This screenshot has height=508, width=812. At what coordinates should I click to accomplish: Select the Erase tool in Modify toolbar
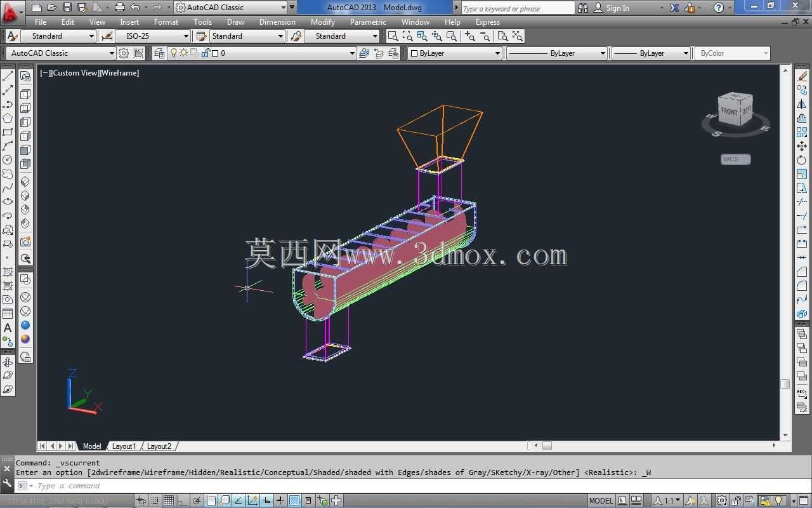pyautogui.click(x=802, y=76)
